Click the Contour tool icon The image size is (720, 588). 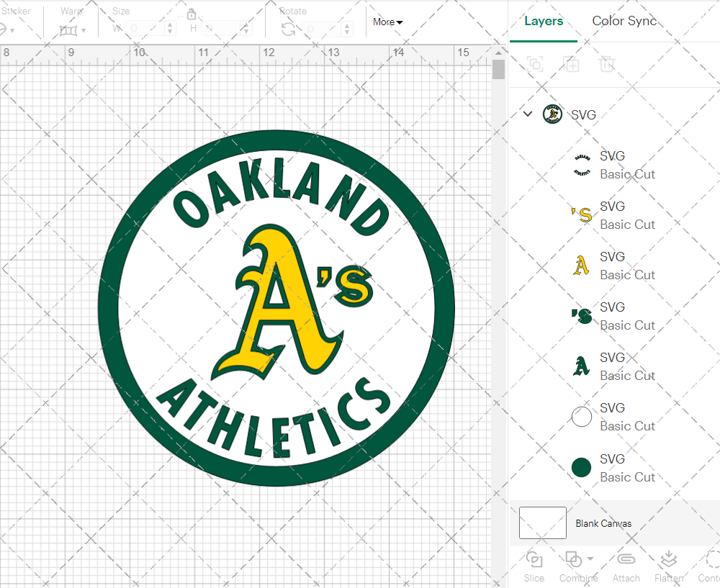coord(711,560)
